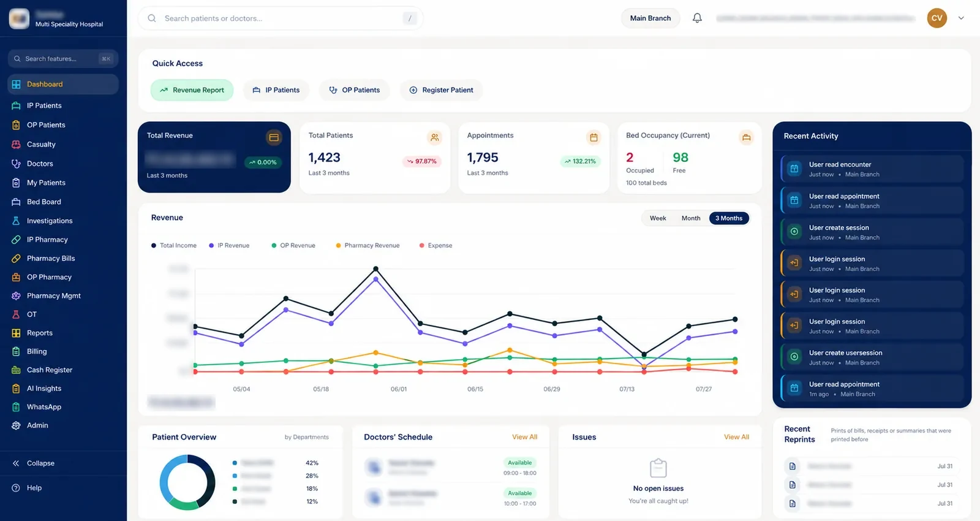Click the Investigations flask icon

point(16,221)
